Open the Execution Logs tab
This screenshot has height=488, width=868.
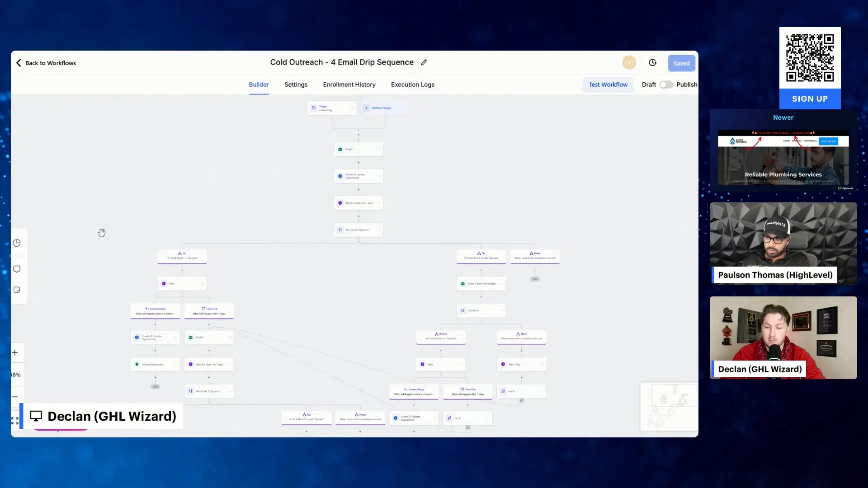coord(412,84)
